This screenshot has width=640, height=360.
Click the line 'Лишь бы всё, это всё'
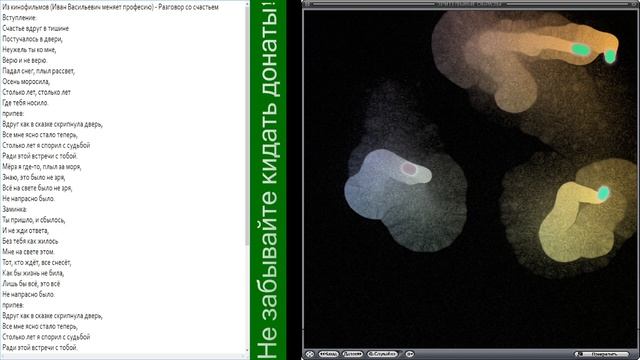(31, 283)
